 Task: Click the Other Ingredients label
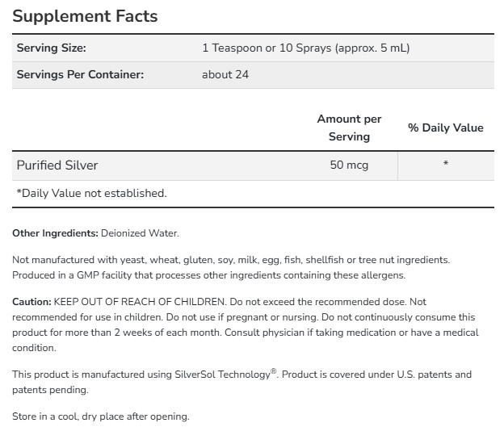click(x=55, y=233)
